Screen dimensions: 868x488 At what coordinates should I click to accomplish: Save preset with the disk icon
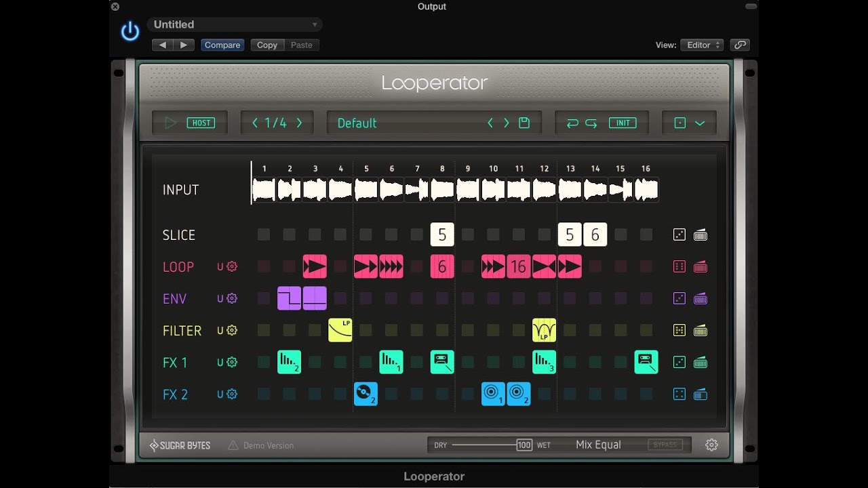(x=524, y=123)
